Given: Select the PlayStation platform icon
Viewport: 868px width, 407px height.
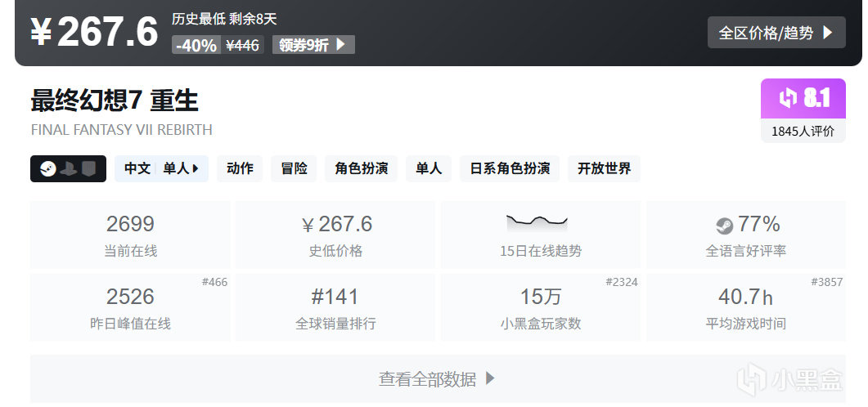Looking at the screenshot, I should pos(69,169).
